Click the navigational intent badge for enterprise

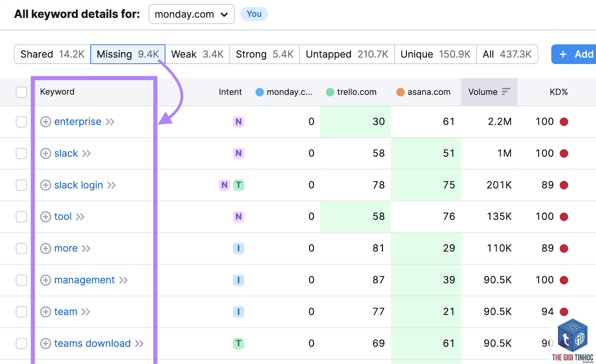point(238,122)
